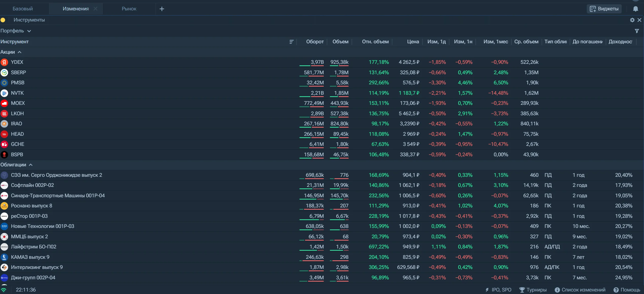Image resolution: width=644 pixels, height=294 pixels.
Task: Click the MOEX exchange logo icon
Action: click(x=4, y=103)
